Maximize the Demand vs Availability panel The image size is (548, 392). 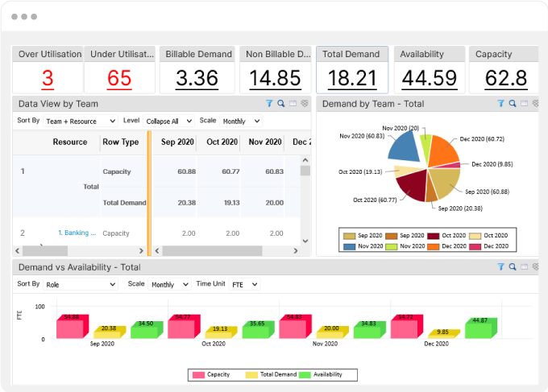point(525,266)
